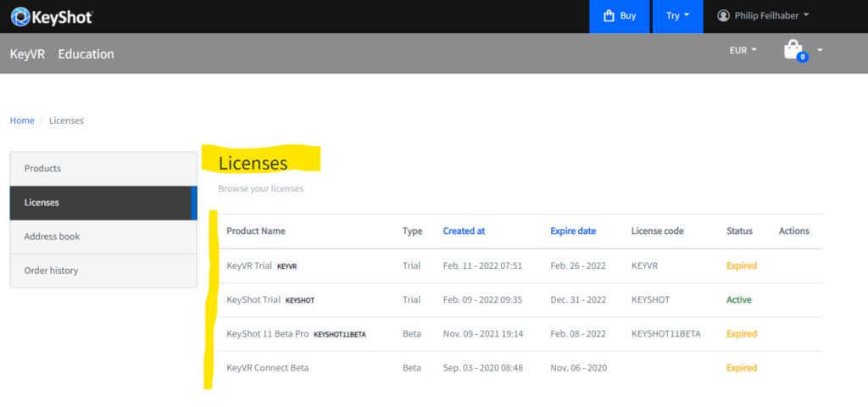The width and height of the screenshot is (868, 407).
Task: Open the Education navigation item
Action: pyautogui.click(x=86, y=54)
